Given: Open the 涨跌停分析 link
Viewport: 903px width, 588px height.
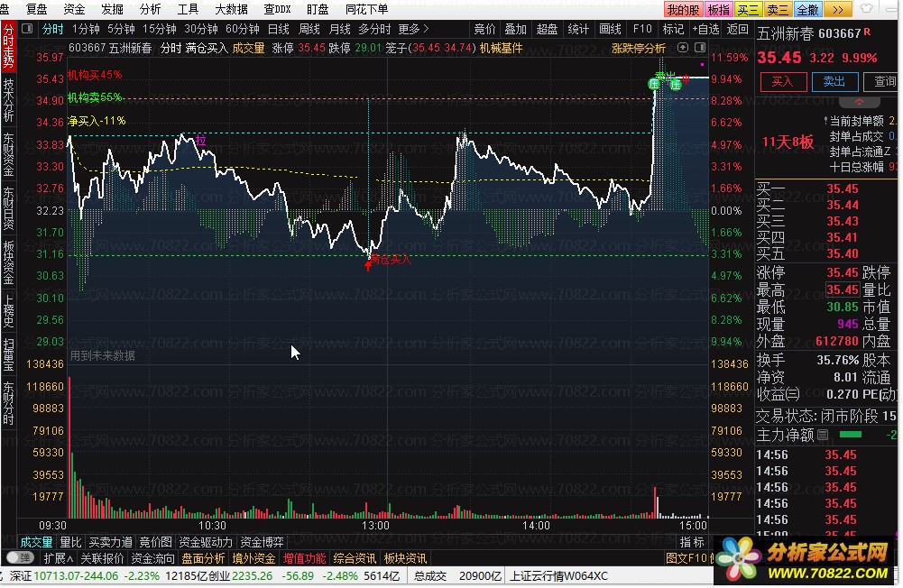Looking at the screenshot, I should coord(638,49).
